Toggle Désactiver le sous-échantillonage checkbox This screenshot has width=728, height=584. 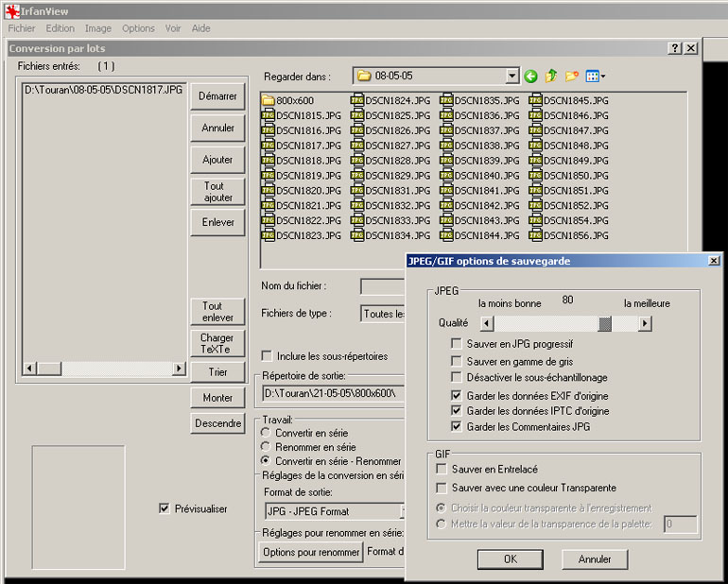457,377
